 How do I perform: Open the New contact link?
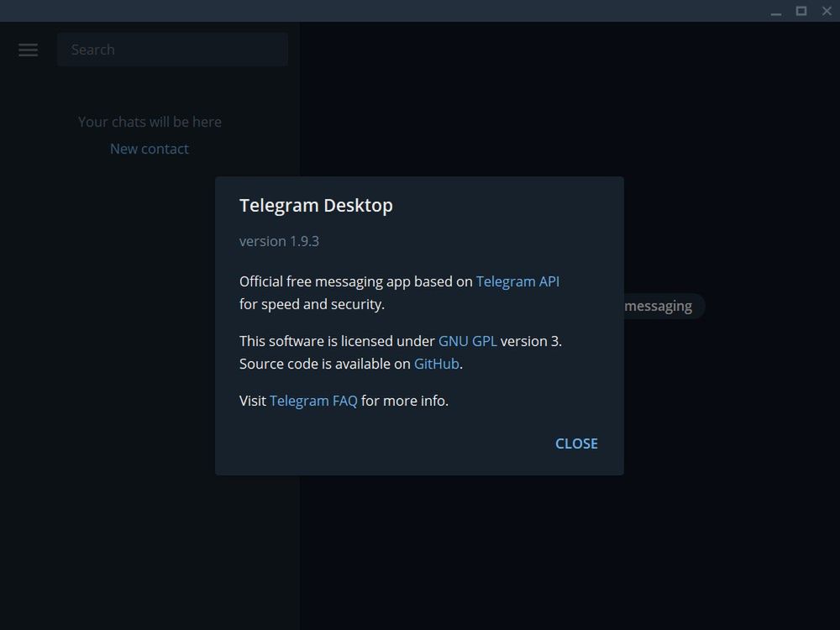click(x=149, y=149)
